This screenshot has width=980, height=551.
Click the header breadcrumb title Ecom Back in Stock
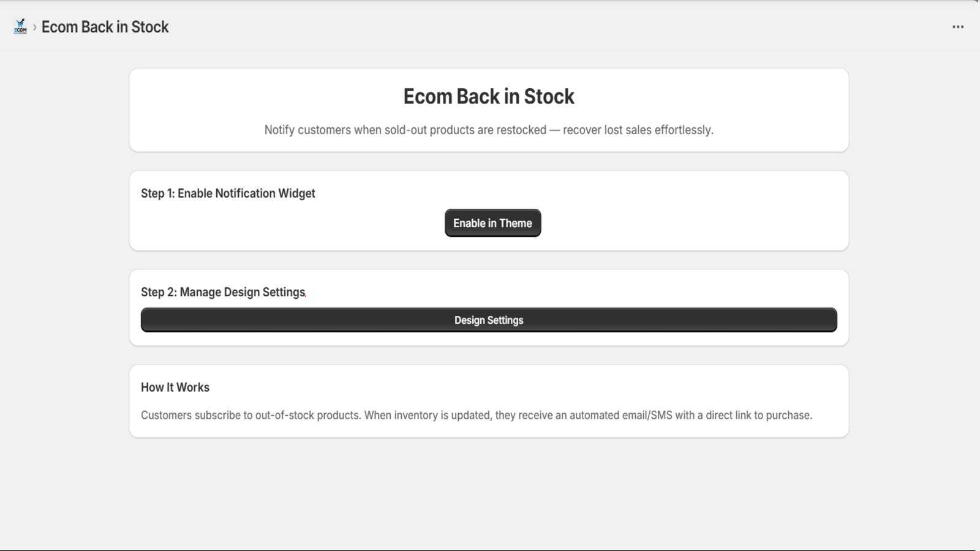pyautogui.click(x=105, y=27)
